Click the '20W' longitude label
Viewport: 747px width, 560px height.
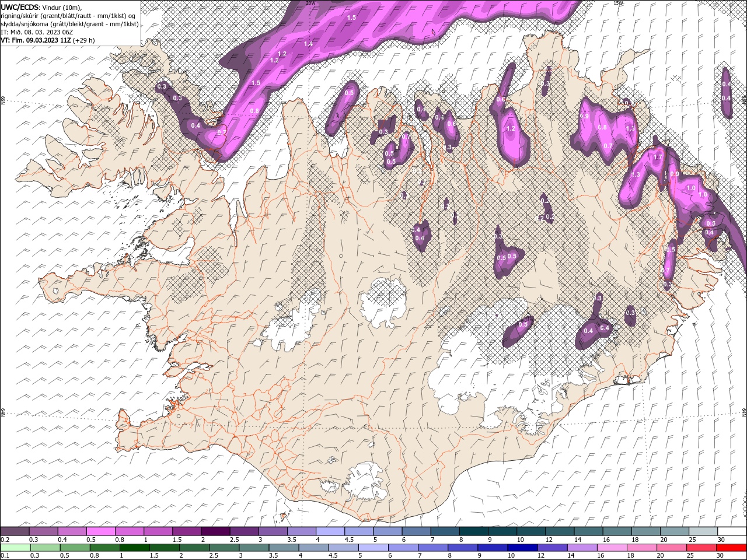[310, 3]
